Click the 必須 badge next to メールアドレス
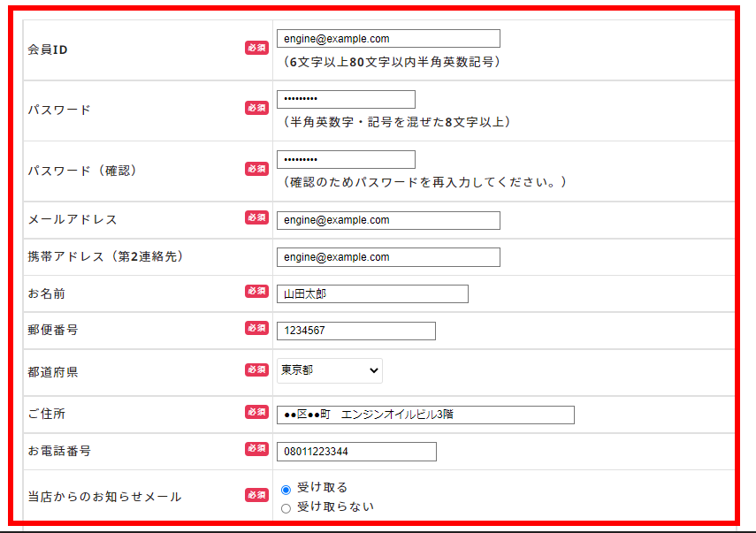This screenshot has width=756, height=533. click(256, 217)
